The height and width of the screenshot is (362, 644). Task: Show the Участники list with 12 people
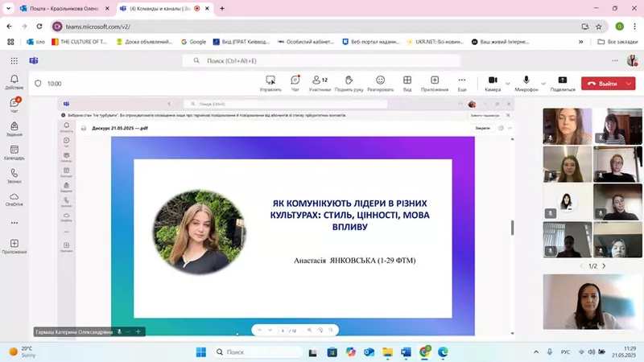coord(320,84)
